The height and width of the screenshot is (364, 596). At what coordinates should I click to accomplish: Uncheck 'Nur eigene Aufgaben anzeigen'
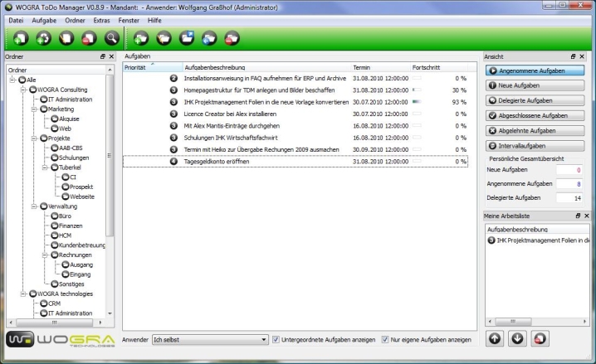(385, 339)
